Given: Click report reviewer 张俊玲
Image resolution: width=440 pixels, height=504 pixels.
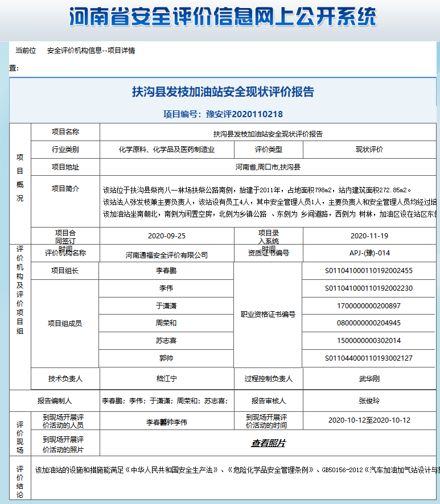Looking at the screenshot, I should pos(369,401).
